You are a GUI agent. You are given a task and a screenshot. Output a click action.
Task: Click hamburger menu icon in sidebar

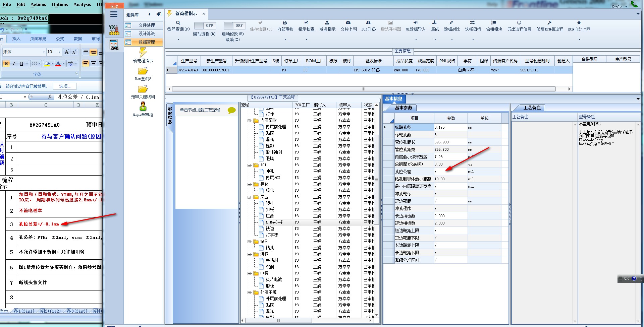(114, 14)
